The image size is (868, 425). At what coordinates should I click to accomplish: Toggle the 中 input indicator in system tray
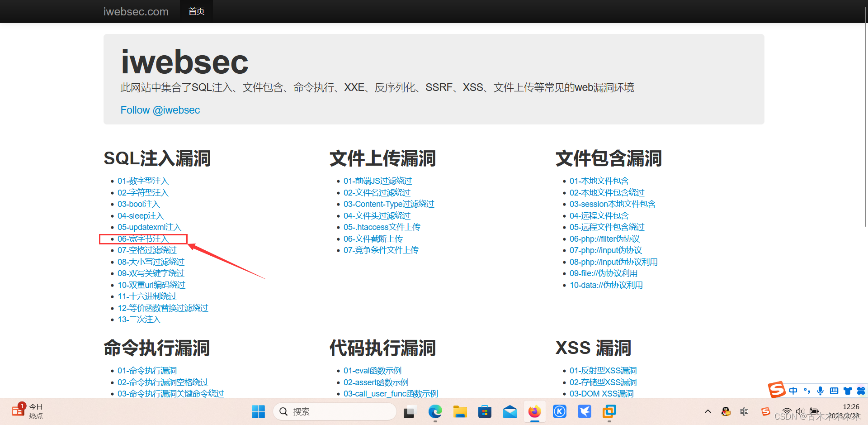[x=744, y=411]
